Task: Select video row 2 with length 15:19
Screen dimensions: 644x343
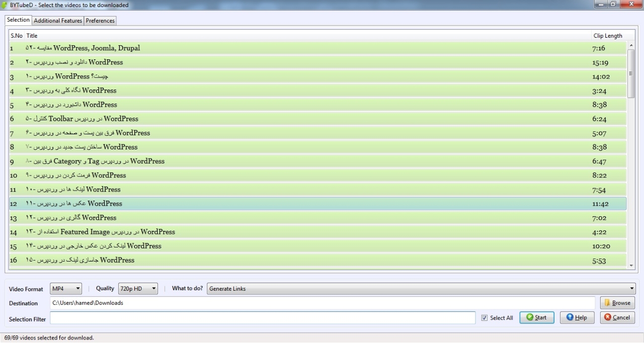Action: point(318,62)
